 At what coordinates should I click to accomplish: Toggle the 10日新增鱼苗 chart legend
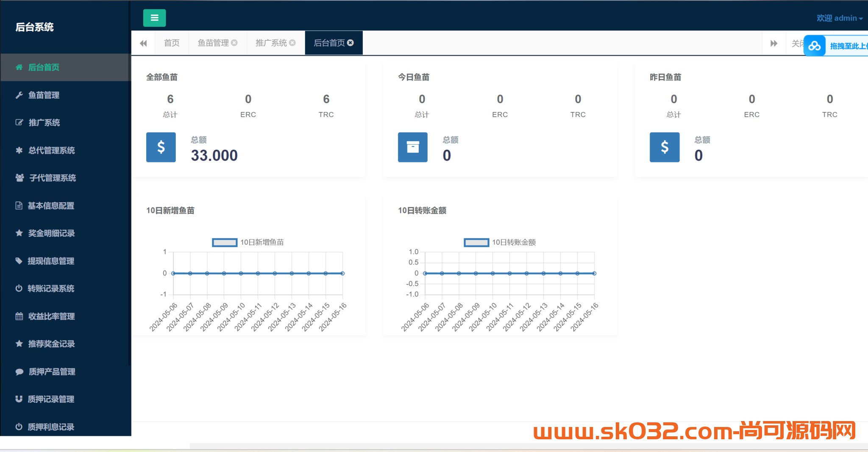(248, 243)
